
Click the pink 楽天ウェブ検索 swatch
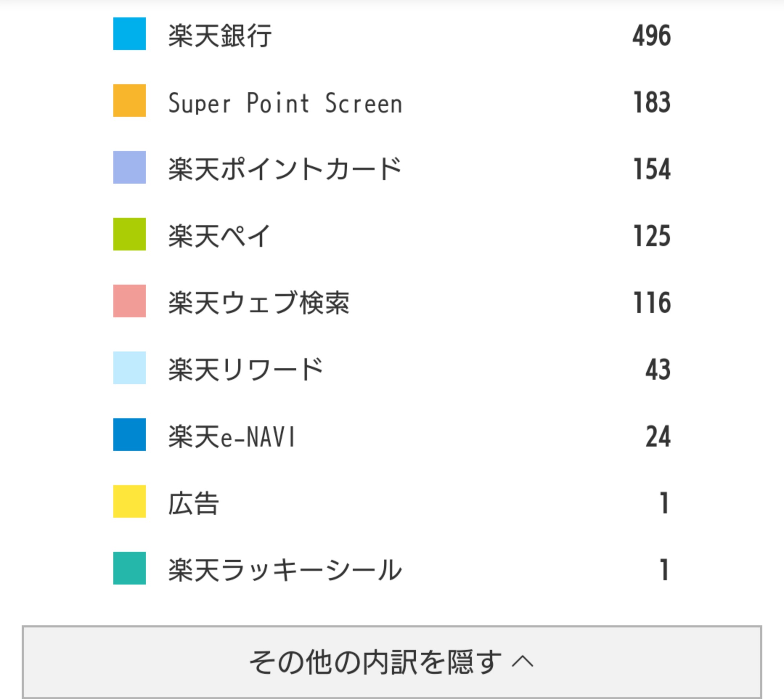(129, 301)
